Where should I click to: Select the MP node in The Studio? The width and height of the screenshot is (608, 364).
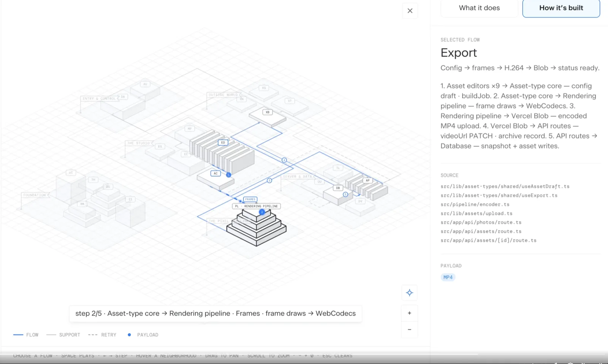pyautogui.click(x=190, y=129)
